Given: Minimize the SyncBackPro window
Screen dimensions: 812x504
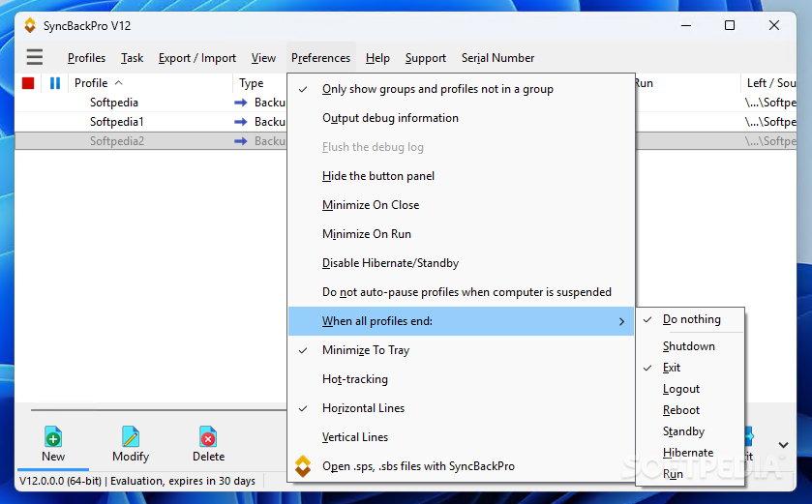Looking at the screenshot, I should 686,25.
